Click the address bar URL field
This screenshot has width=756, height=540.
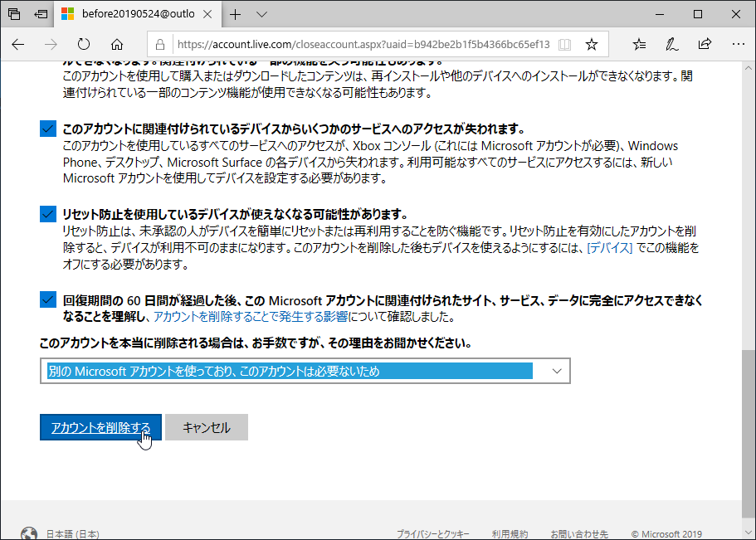pos(363,45)
